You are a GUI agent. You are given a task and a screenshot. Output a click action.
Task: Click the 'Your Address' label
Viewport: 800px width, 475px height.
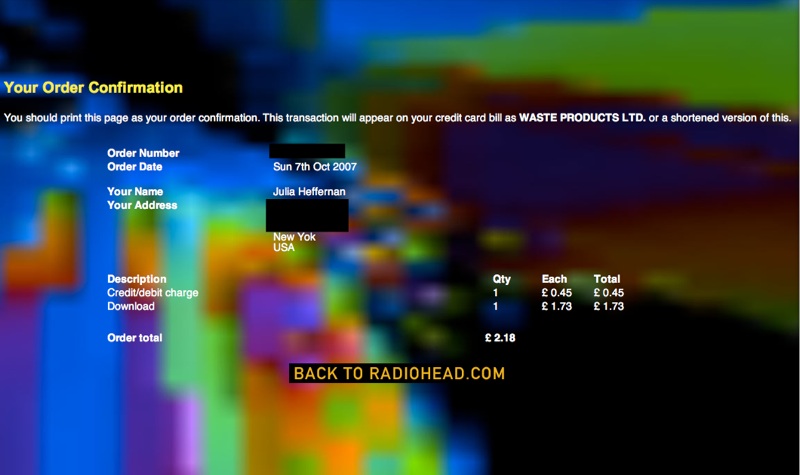[142, 205]
